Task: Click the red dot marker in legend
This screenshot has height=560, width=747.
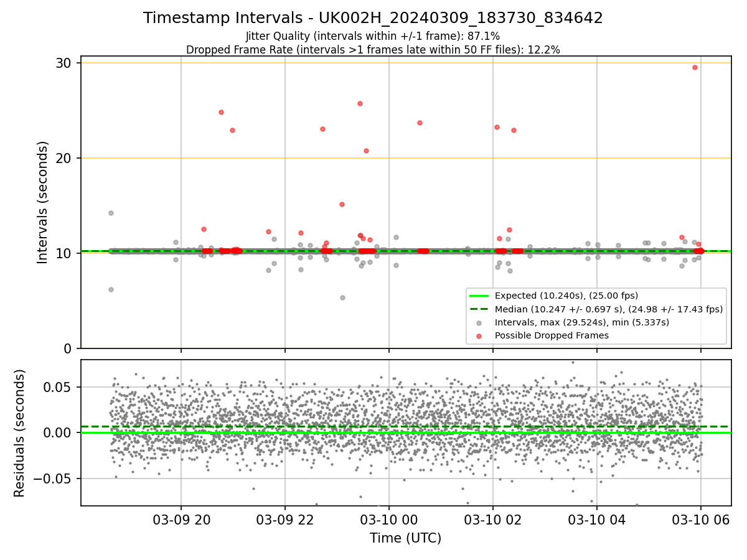Action: tap(479, 335)
